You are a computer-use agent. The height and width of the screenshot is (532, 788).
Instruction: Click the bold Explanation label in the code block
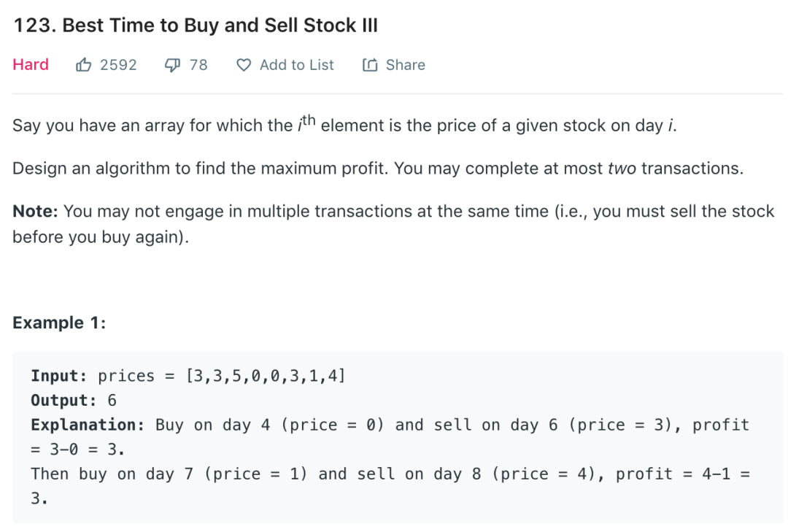82,425
